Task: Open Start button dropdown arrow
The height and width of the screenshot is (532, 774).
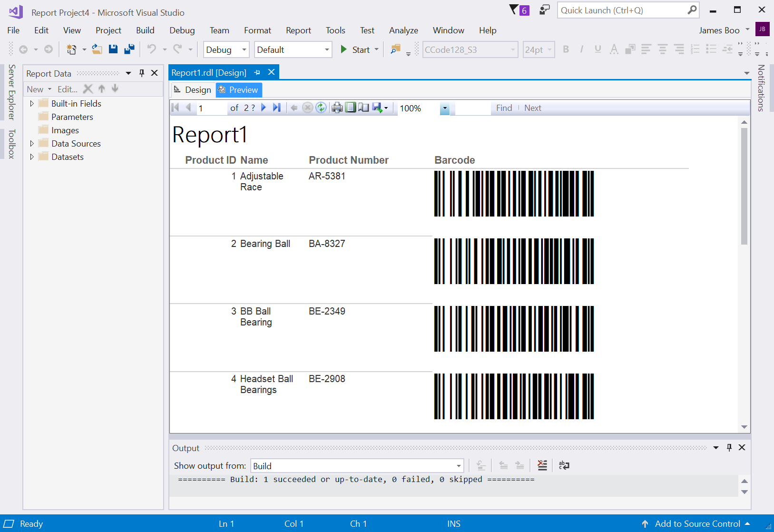Action: pos(377,49)
